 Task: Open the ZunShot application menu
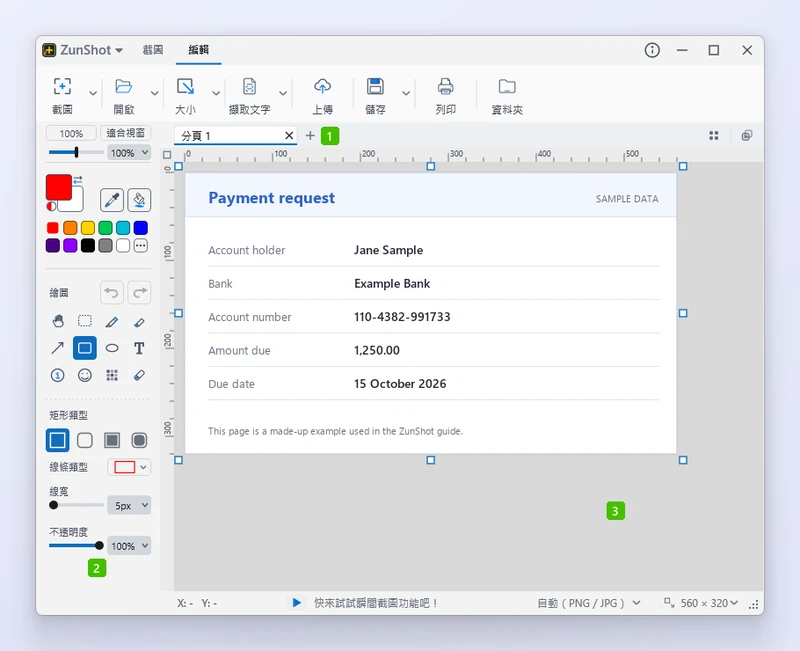point(83,50)
